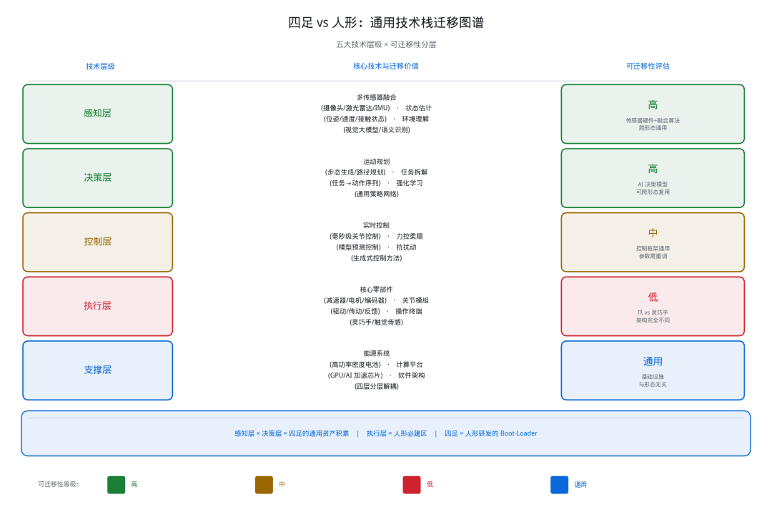Select the 支撑层 box

click(x=97, y=370)
